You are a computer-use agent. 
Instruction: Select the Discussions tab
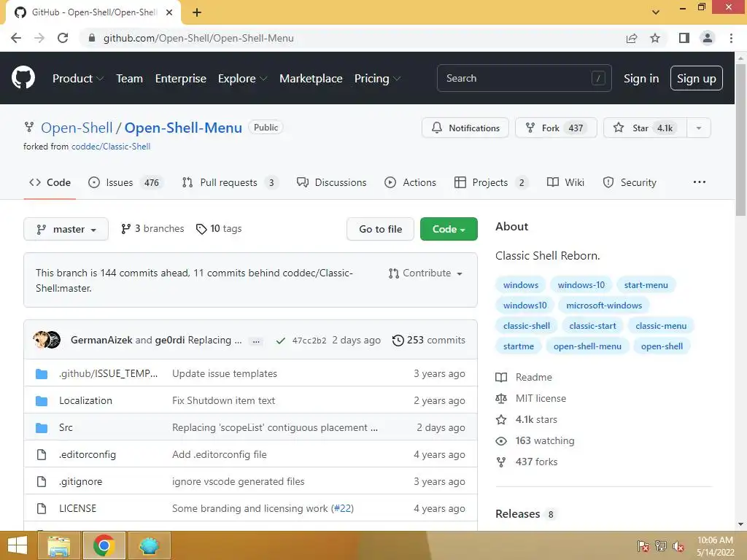point(332,182)
